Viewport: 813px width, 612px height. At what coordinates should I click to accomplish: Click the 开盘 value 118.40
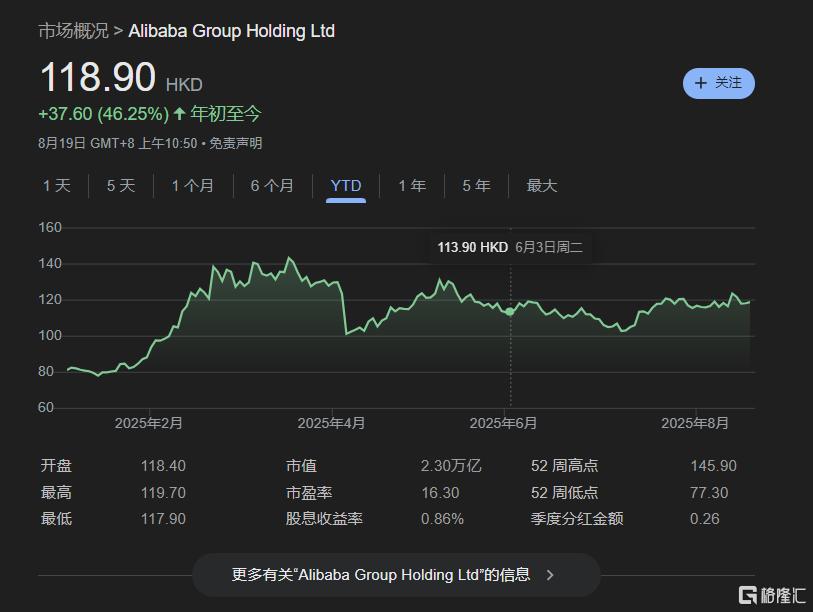[163, 466]
